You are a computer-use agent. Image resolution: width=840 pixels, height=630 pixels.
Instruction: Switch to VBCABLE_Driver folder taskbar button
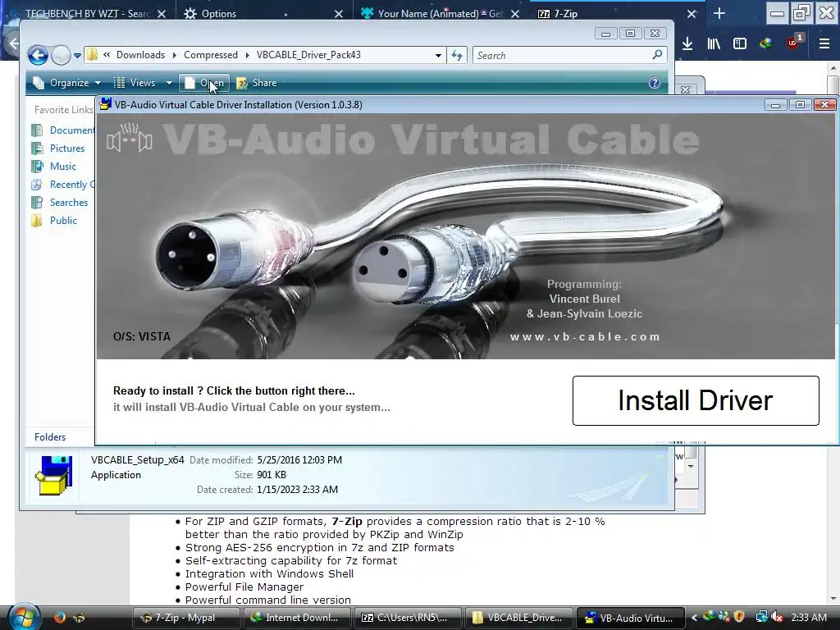(x=519, y=618)
